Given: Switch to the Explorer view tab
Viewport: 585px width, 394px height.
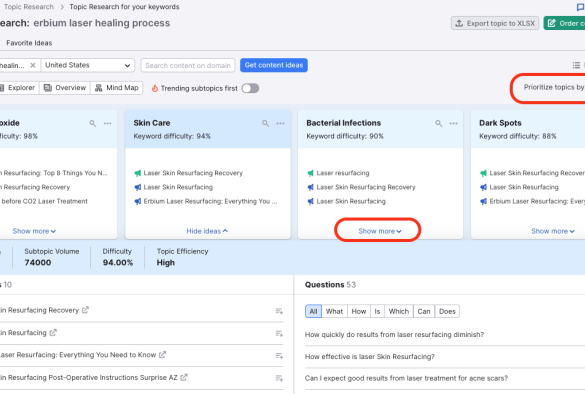Looking at the screenshot, I should coord(18,88).
